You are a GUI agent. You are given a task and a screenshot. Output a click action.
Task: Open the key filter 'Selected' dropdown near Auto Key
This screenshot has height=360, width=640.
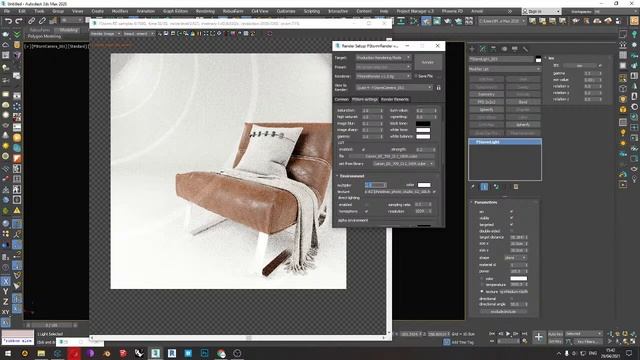pos(584,334)
